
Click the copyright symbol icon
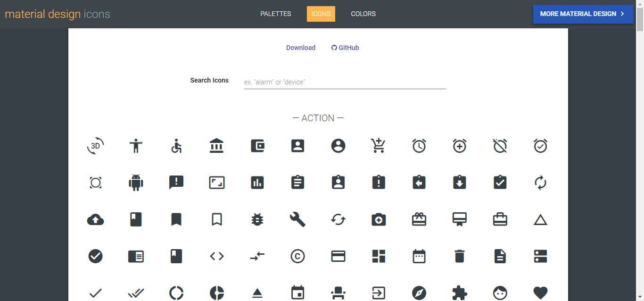point(297,256)
